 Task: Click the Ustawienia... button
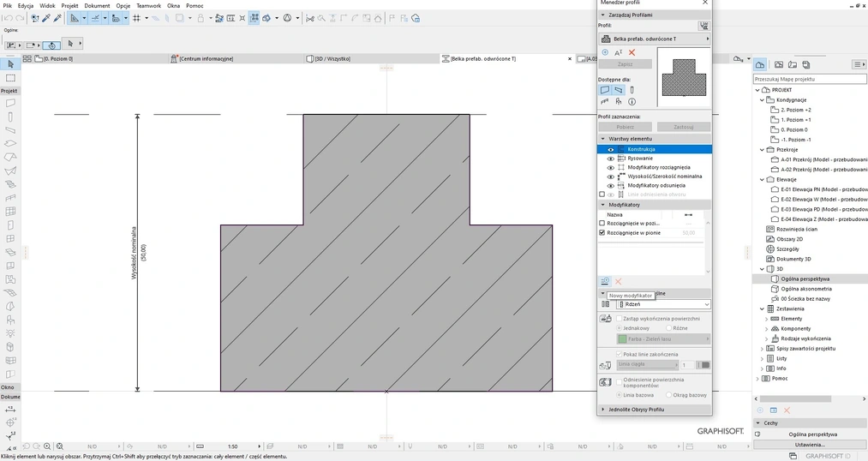[810, 445]
